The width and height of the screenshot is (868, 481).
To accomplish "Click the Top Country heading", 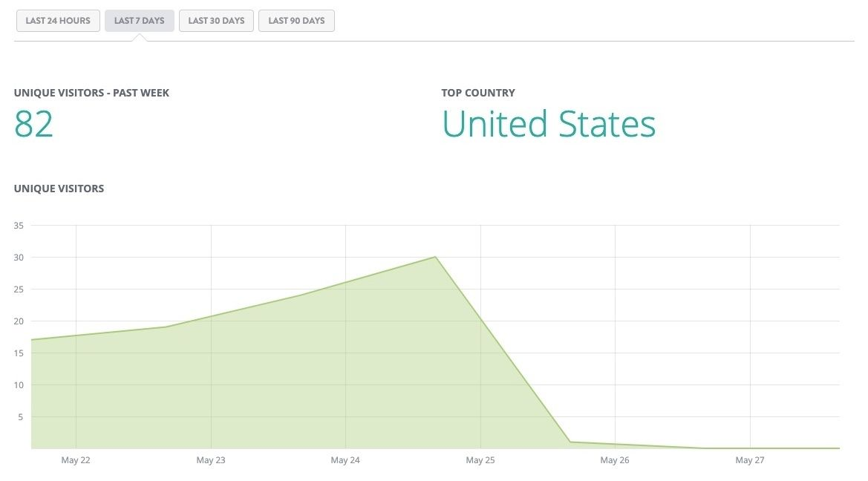I will [x=478, y=93].
